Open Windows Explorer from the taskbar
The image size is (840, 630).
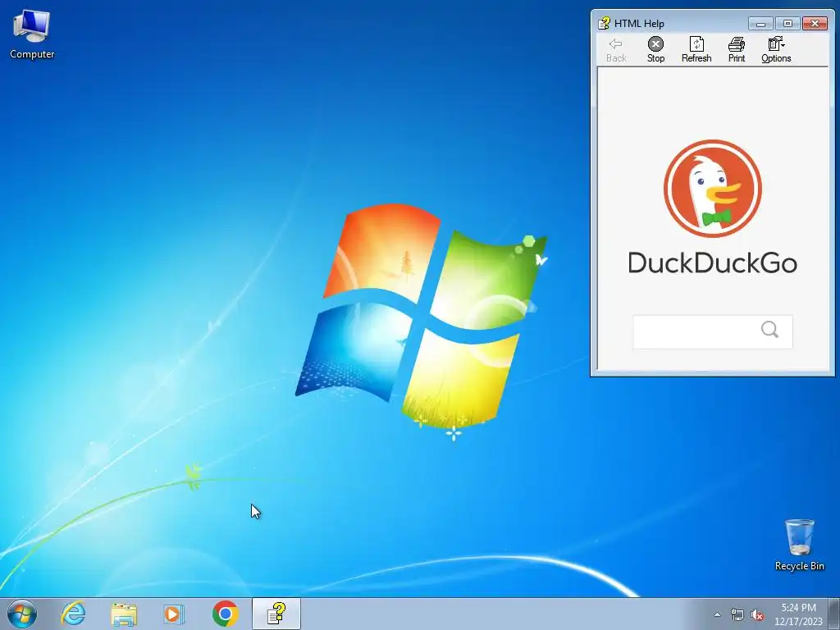[x=124, y=614]
